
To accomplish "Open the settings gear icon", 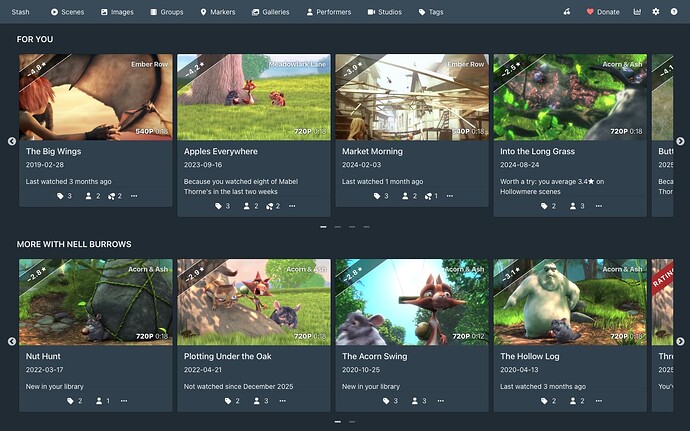I will [x=656, y=12].
